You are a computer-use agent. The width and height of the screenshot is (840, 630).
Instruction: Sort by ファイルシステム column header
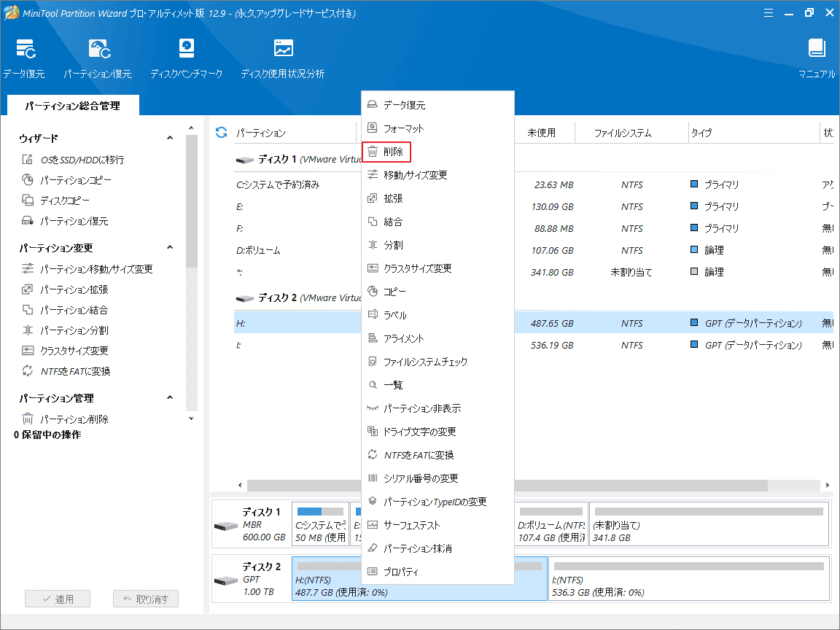coord(623,132)
